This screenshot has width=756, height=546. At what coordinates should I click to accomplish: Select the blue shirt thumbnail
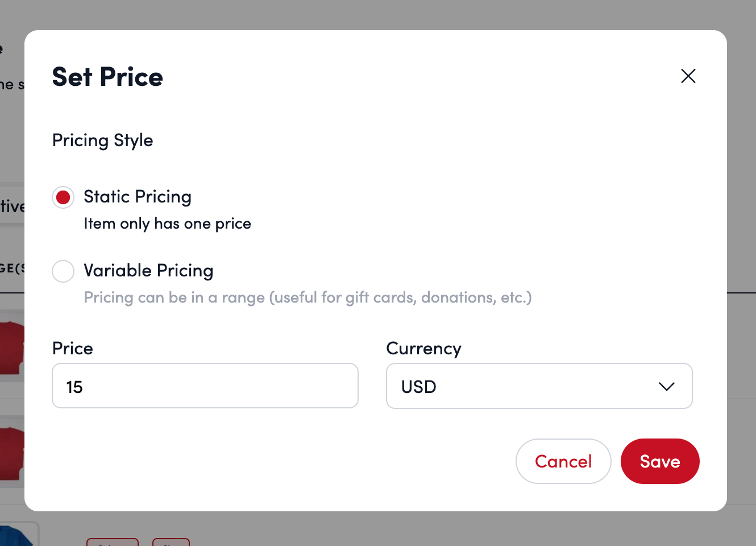(x=16, y=536)
